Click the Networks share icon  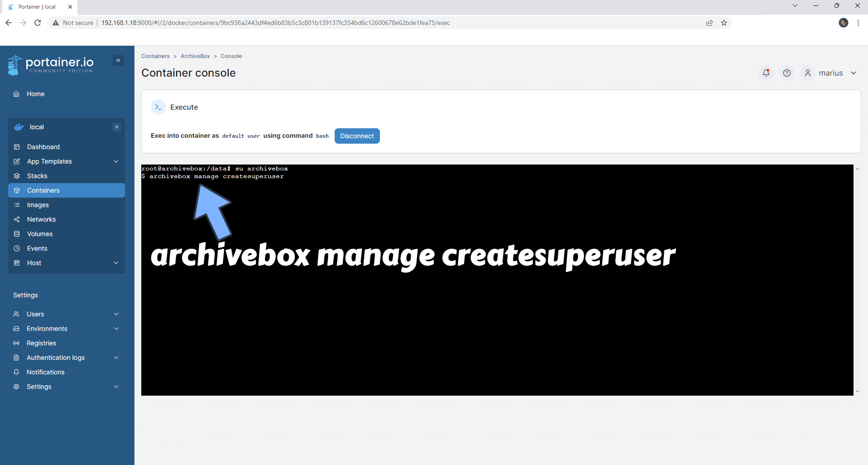click(x=17, y=219)
